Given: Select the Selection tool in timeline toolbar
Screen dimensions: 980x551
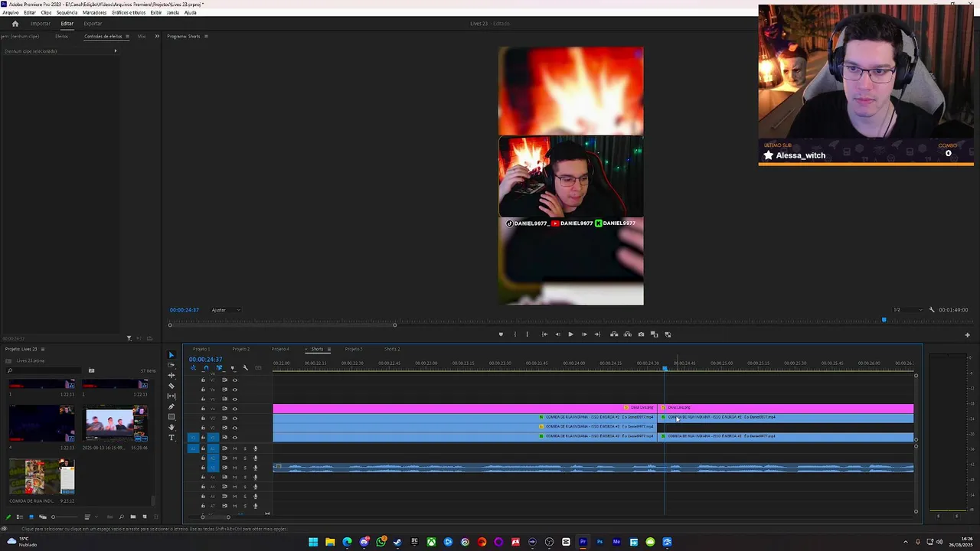Looking at the screenshot, I should point(171,355).
